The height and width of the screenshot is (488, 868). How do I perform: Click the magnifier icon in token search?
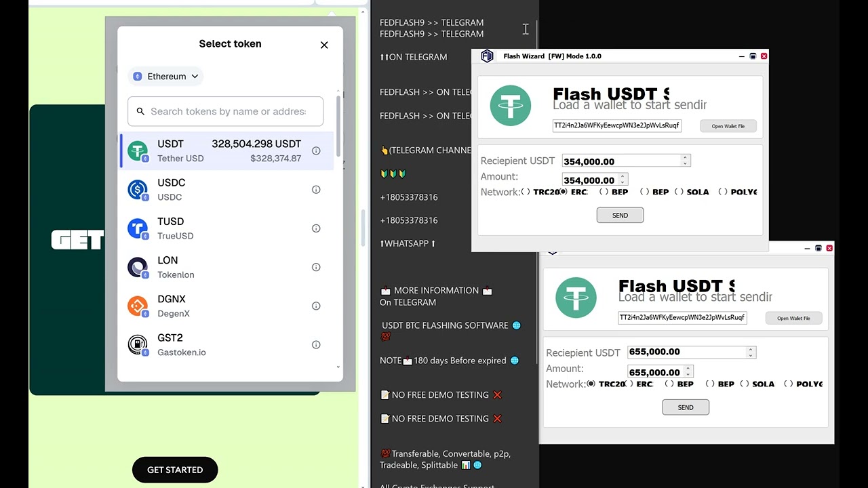tap(140, 111)
